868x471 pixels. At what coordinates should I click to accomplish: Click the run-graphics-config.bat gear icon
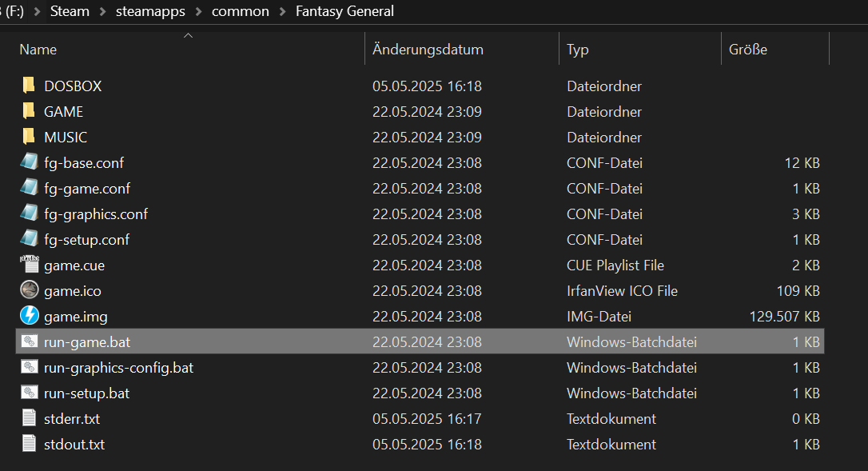tap(30, 367)
